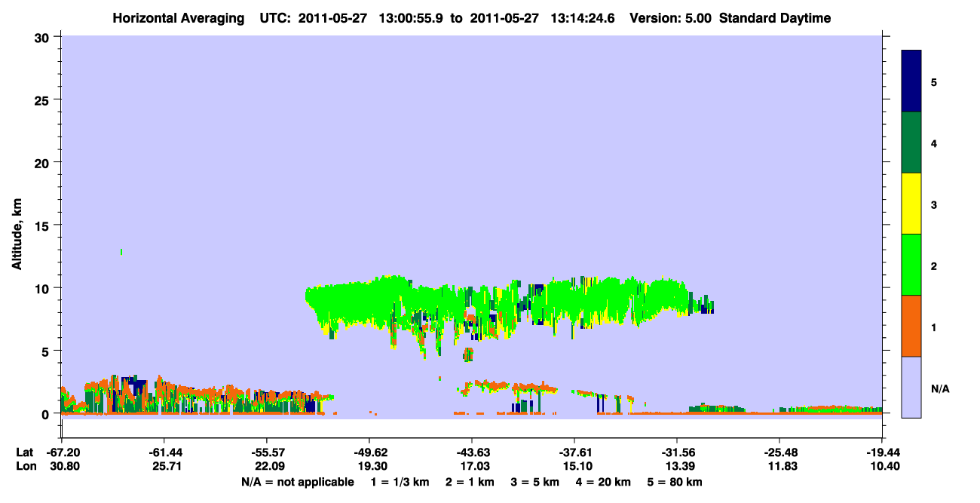Click the altitude tick label 10
This screenshot has width=980, height=503.
click(x=43, y=288)
